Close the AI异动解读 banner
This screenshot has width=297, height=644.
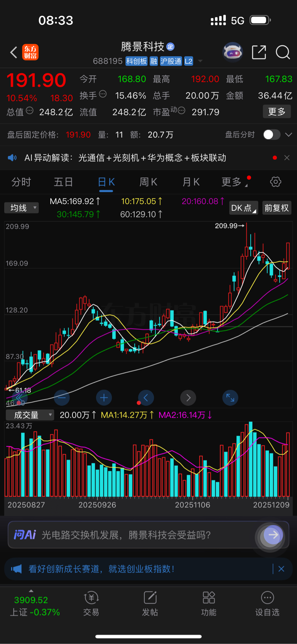click(x=287, y=158)
